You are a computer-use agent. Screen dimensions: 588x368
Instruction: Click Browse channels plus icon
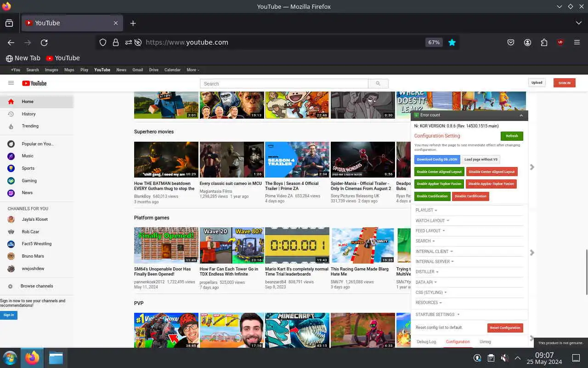click(x=10, y=286)
